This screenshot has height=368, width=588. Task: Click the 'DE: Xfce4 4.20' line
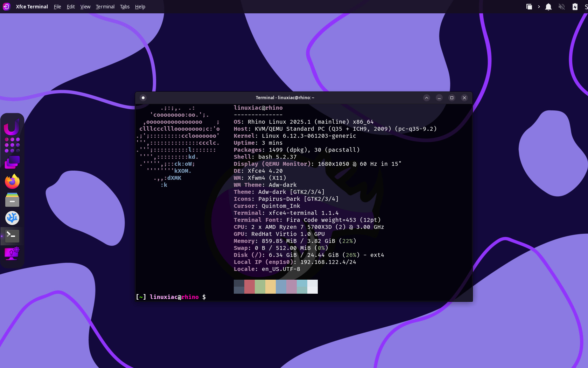click(x=258, y=171)
